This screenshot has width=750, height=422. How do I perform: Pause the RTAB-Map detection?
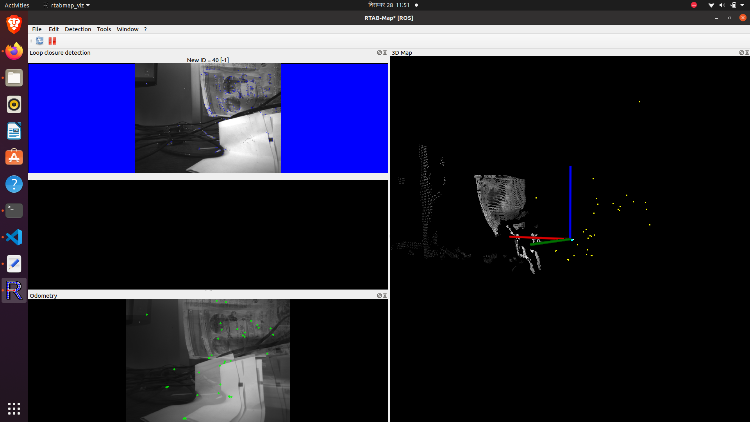click(52, 41)
